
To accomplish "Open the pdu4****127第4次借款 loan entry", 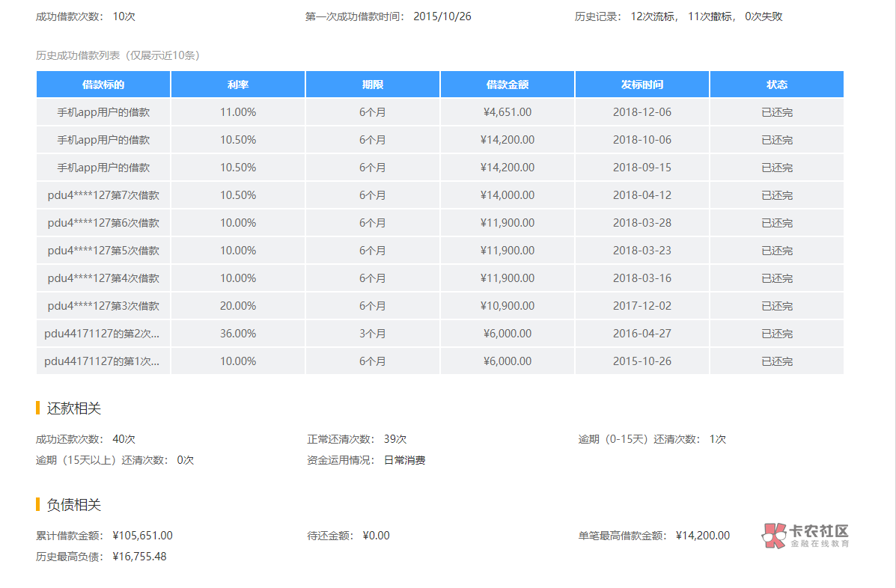I will click(x=103, y=278).
